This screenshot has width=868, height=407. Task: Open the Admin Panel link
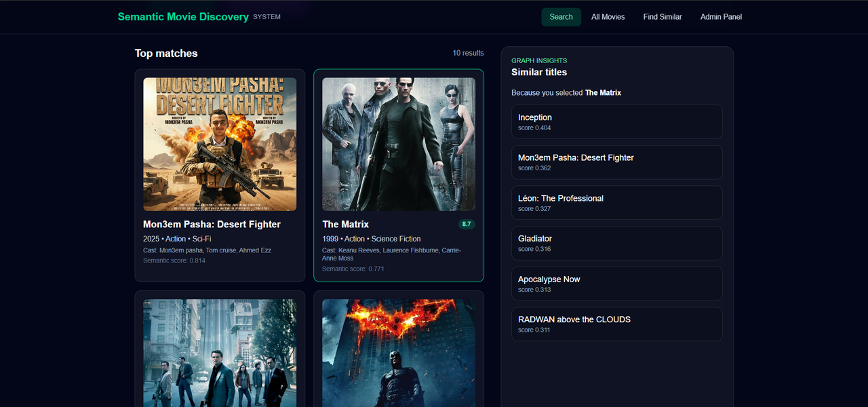[721, 17]
